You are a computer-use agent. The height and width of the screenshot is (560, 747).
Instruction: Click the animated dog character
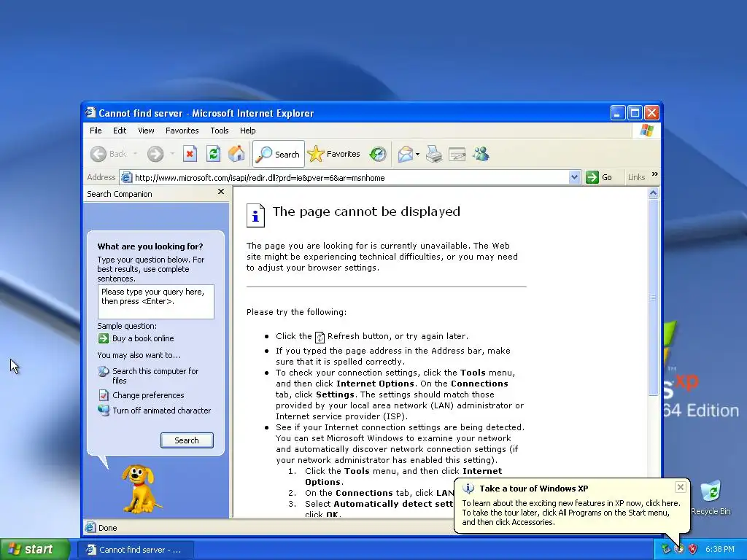[140, 489]
